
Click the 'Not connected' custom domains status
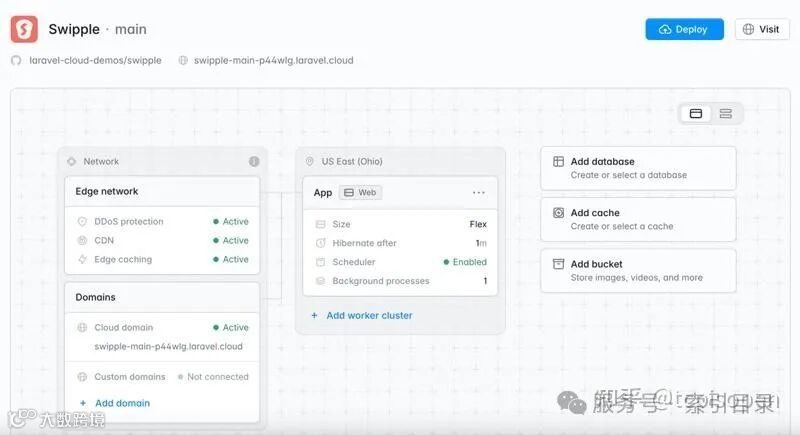point(213,377)
